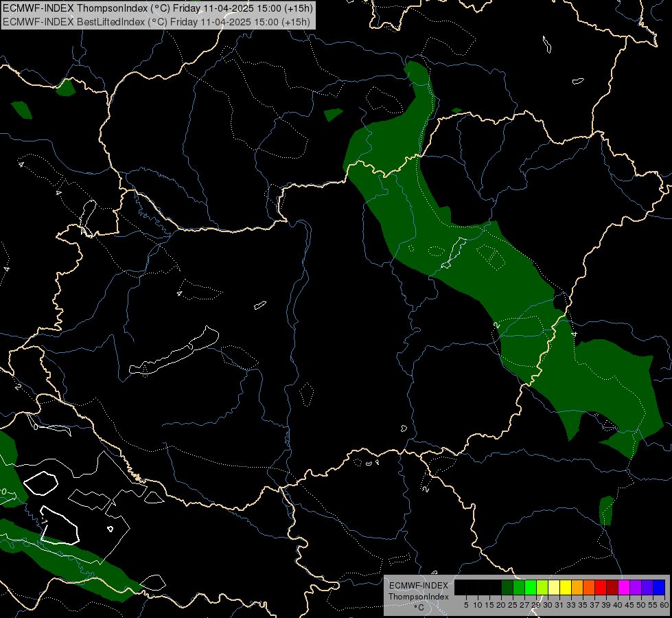Screen dimensions: 672x618
Task: Click the legend tick value 31
Action: (x=559, y=605)
